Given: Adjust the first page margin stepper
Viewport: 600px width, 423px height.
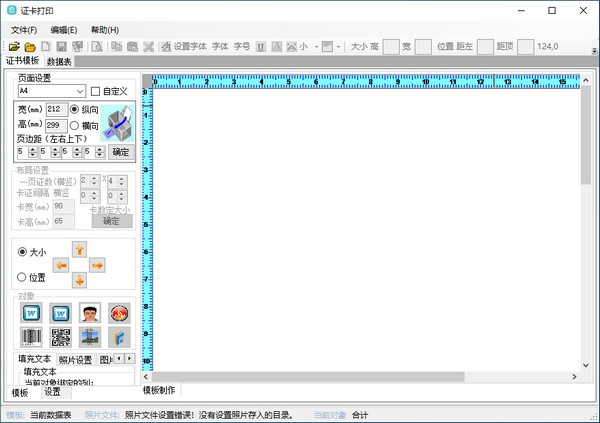Looking at the screenshot, I should click(x=33, y=152).
